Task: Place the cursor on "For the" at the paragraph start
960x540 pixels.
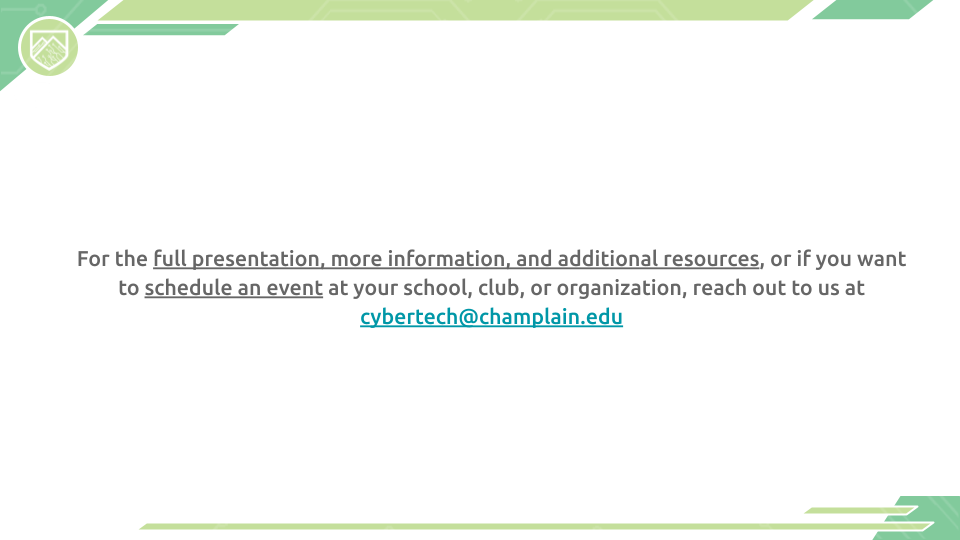Action: click(x=112, y=259)
